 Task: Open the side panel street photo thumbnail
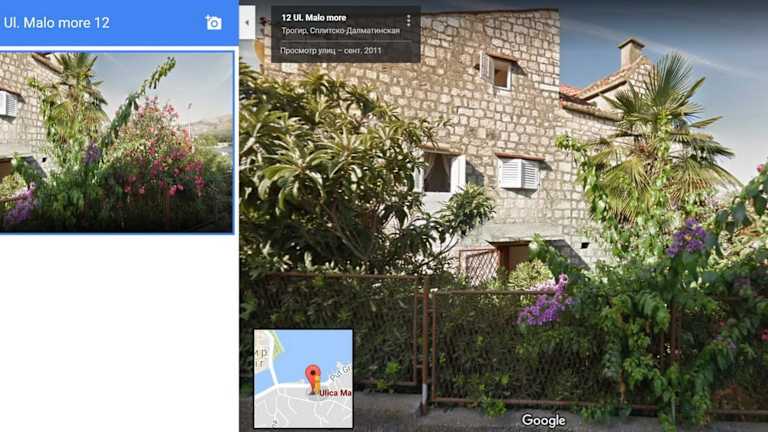point(117,142)
